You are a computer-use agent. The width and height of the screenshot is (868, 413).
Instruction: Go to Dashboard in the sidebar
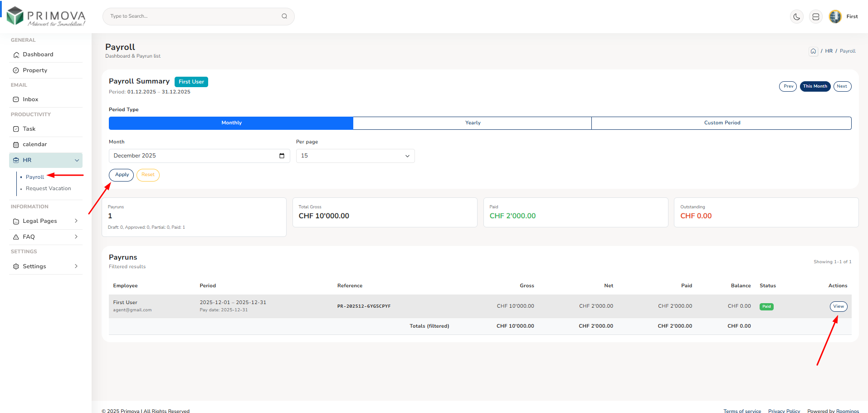click(x=38, y=54)
